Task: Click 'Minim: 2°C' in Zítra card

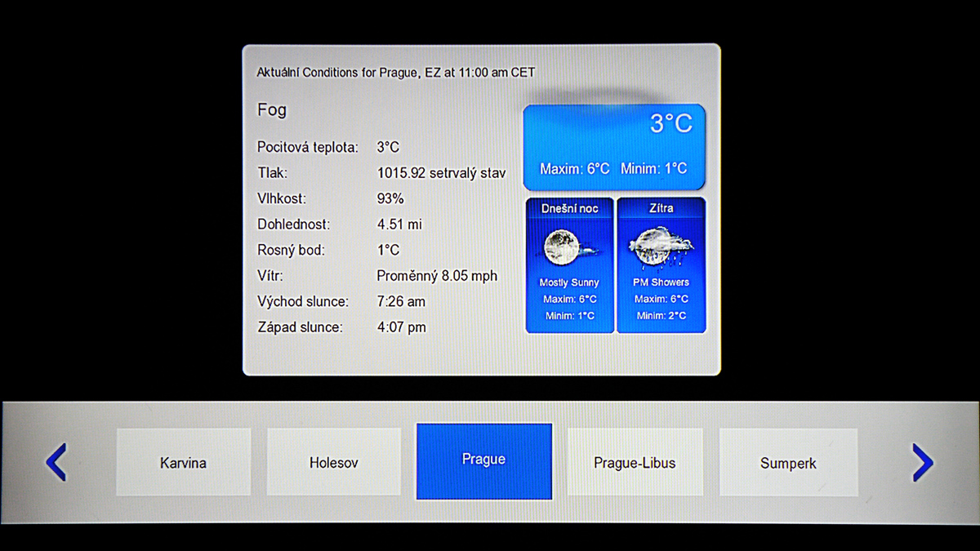Action: click(661, 316)
